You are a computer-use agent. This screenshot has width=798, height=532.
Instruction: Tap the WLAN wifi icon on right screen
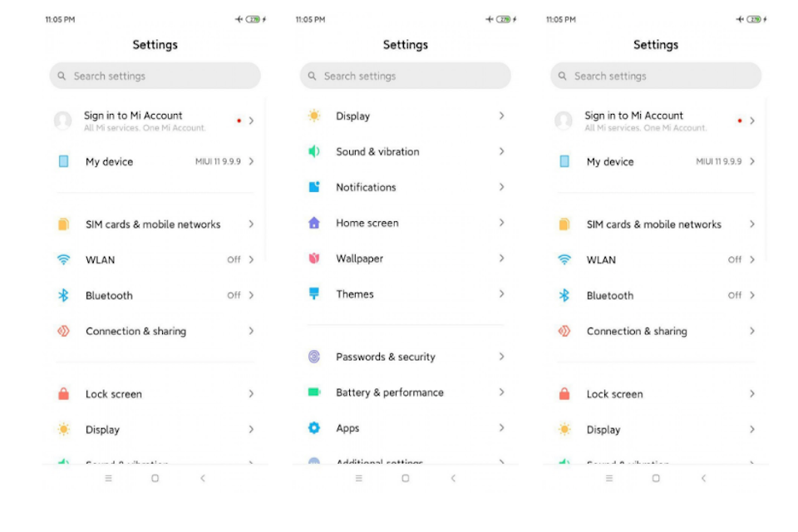(x=564, y=259)
